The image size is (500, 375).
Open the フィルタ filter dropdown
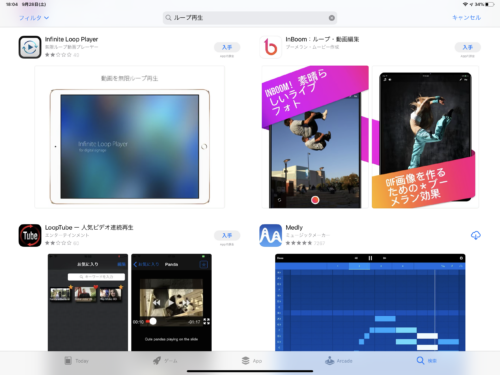(x=34, y=18)
